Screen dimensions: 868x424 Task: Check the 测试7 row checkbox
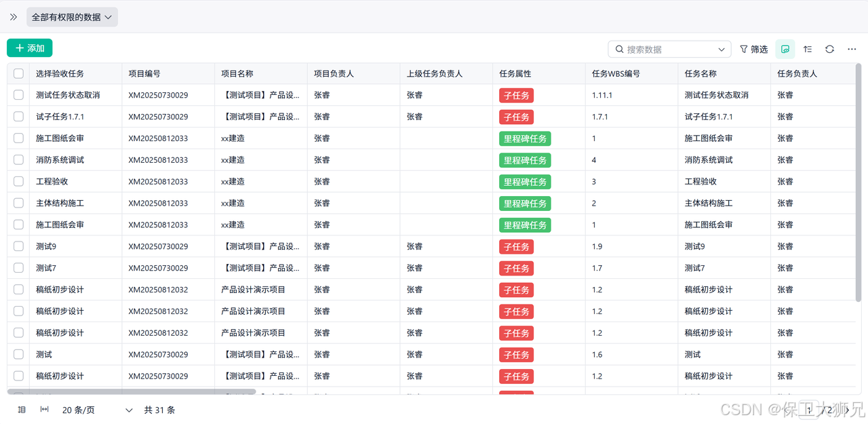point(18,268)
